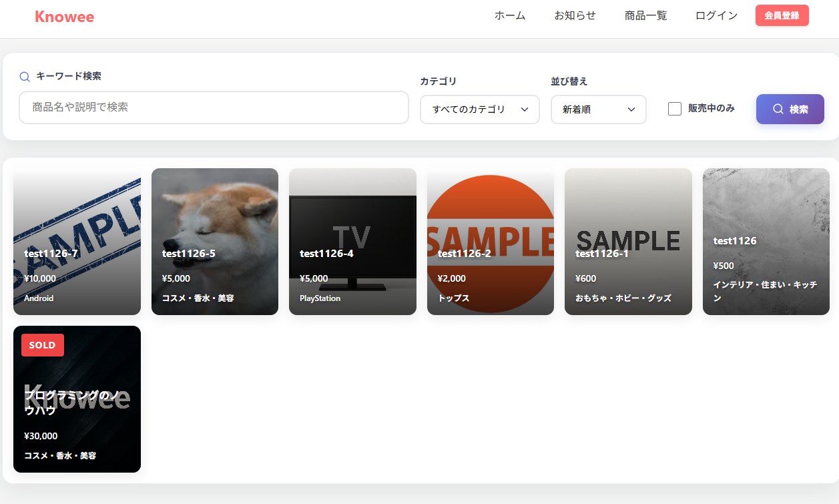Select ホーム in the navigation bar
Viewport: 839px width, 504px height.
tap(509, 15)
